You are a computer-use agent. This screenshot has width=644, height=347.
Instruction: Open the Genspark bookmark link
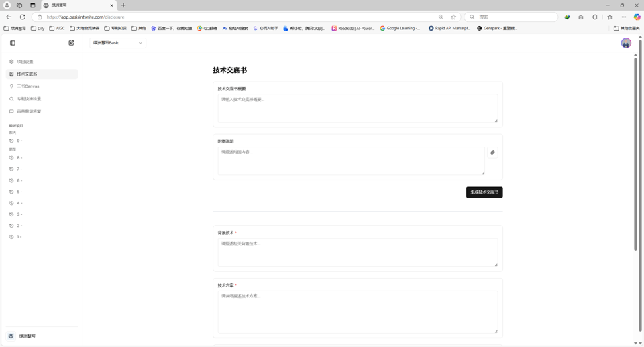pos(497,29)
